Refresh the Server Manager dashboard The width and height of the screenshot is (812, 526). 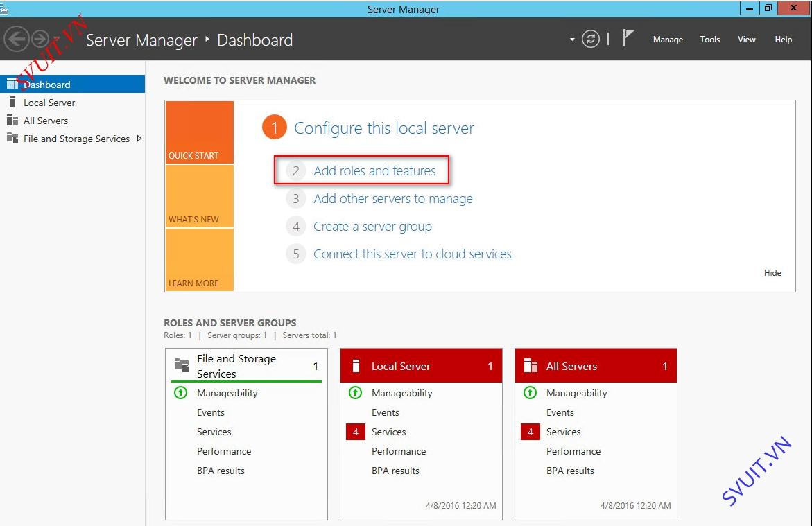(590, 39)
